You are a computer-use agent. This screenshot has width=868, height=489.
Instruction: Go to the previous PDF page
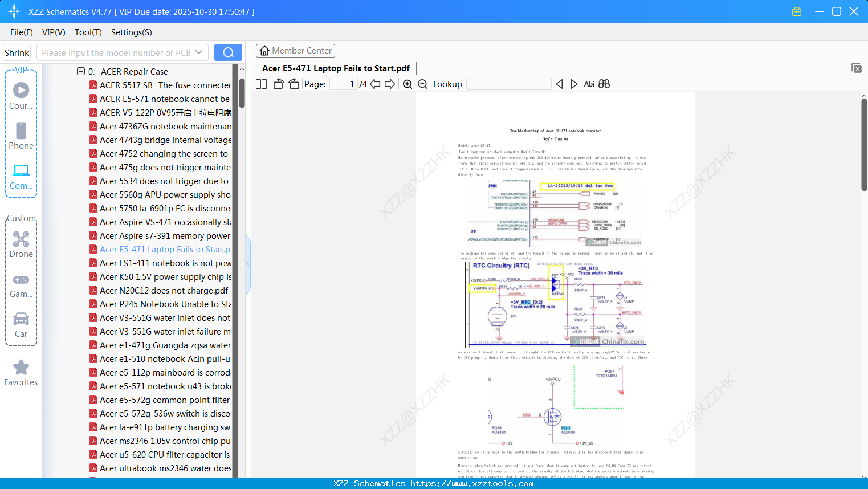(375, 84)
